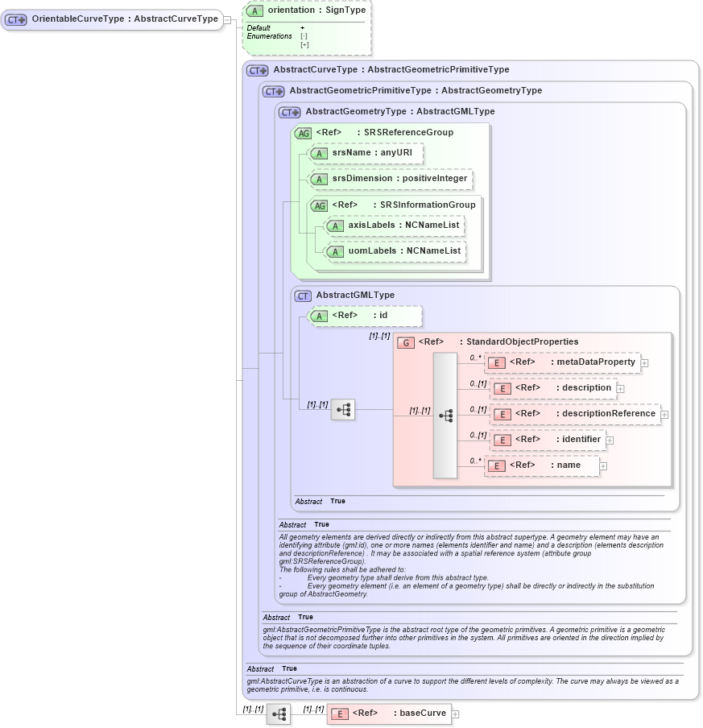Click the Enumerations label under orientation
The width and height of the screenshot is (703, 728).
coord(269,36)
